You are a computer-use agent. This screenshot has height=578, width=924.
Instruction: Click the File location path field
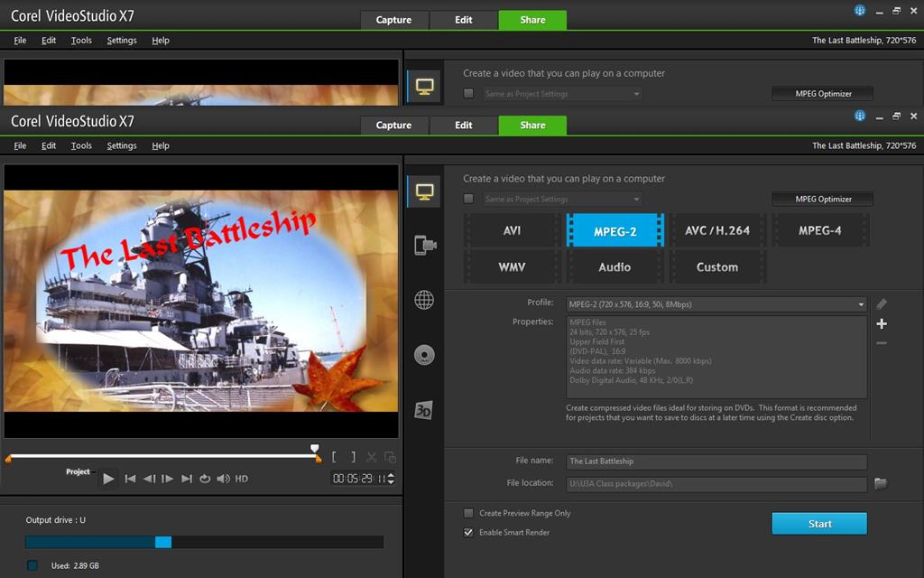point(716,484)
